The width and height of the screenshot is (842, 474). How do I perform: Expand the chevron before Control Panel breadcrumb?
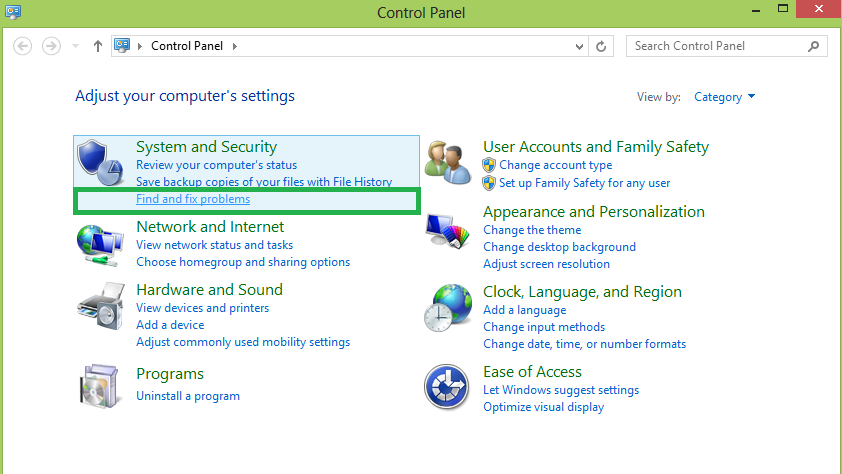coord(140,46)
